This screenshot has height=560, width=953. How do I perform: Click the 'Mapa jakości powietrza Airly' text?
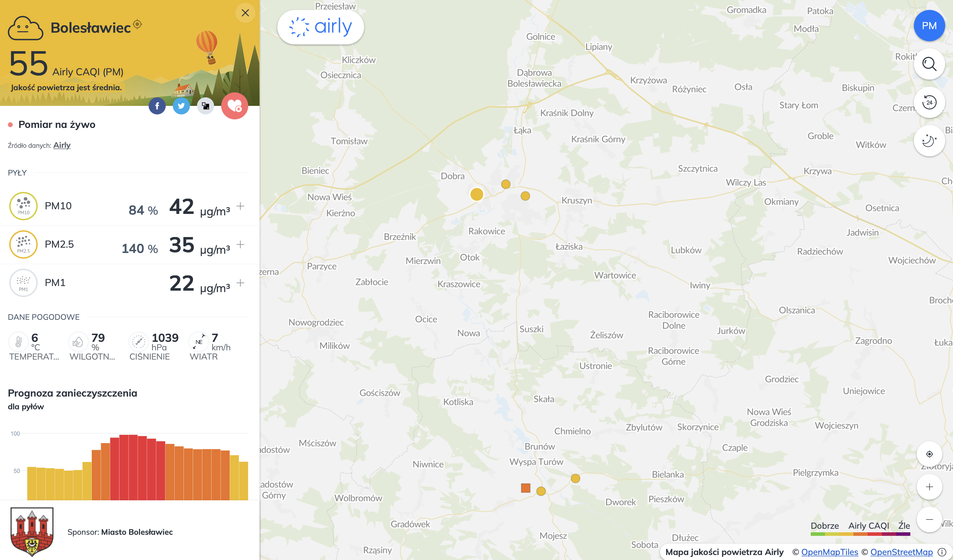(x=724, y=552)
